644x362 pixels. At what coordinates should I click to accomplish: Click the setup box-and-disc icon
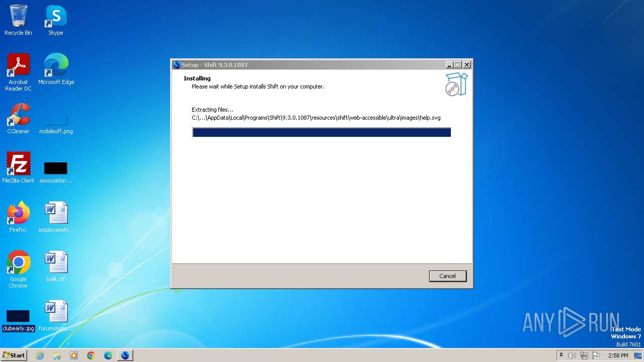pos(456,84)
